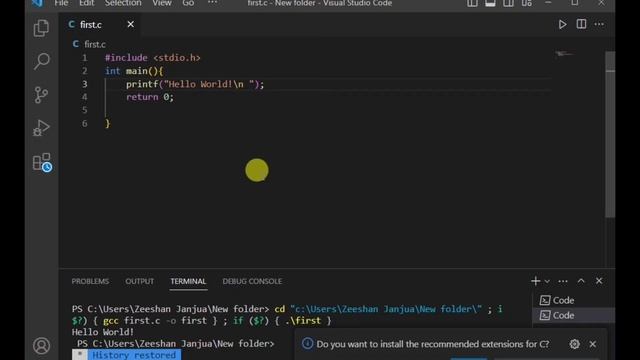Open editor More Actions ellipsis
Screen dimensions: 640x360
(599, 24)
